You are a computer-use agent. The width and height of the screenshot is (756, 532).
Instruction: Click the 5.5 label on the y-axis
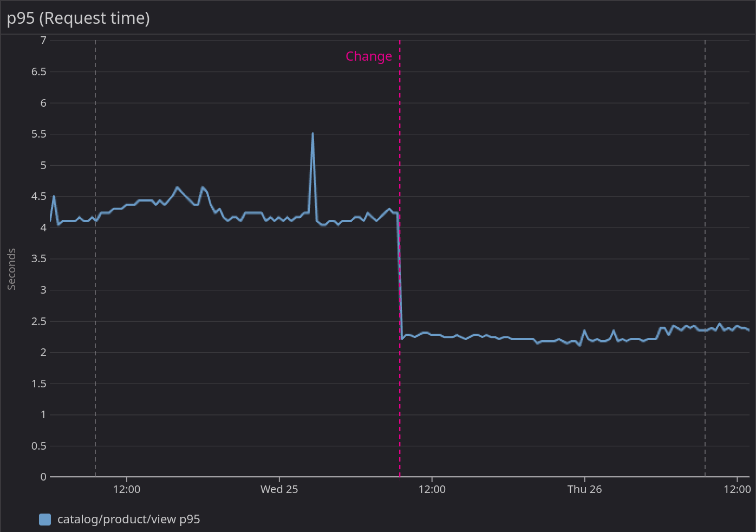(38, 134)
